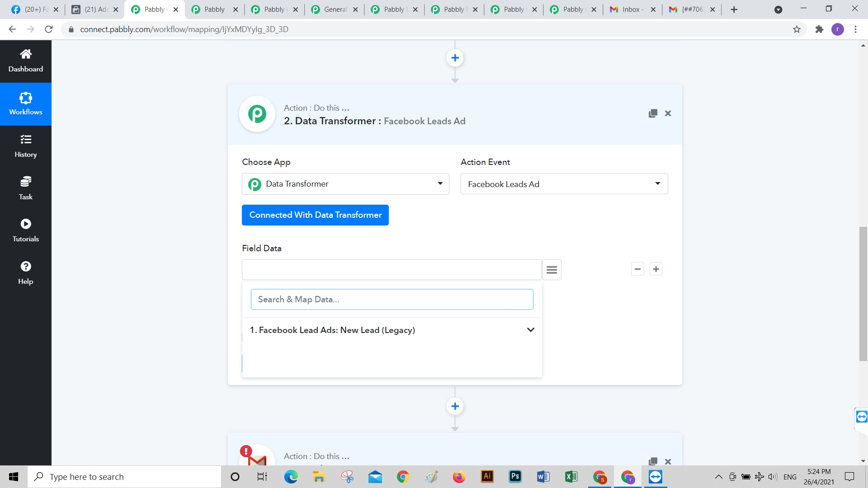Remove a Field Data row with minus
Screen dimensions: 868x488
pyautogui.click(x=637, y=269)
